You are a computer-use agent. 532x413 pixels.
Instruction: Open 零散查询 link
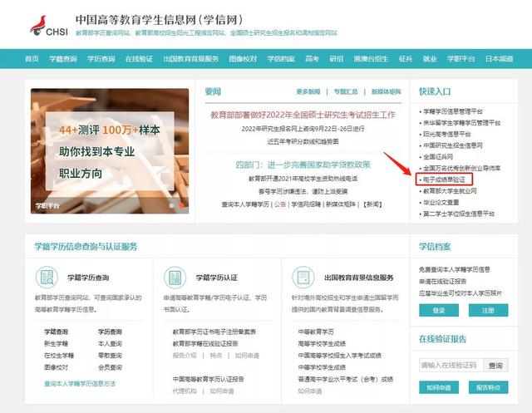tap(110, 356)
